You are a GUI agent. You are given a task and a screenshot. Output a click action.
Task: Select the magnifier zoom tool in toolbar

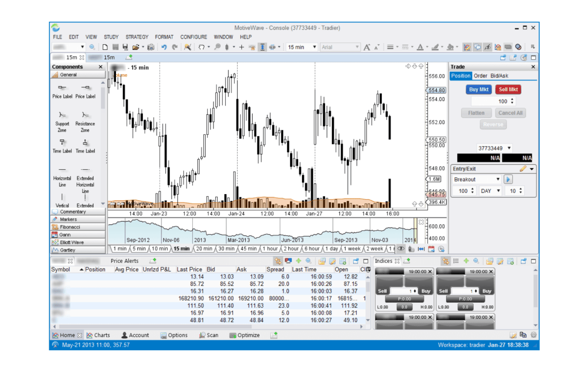click(217, 47)
